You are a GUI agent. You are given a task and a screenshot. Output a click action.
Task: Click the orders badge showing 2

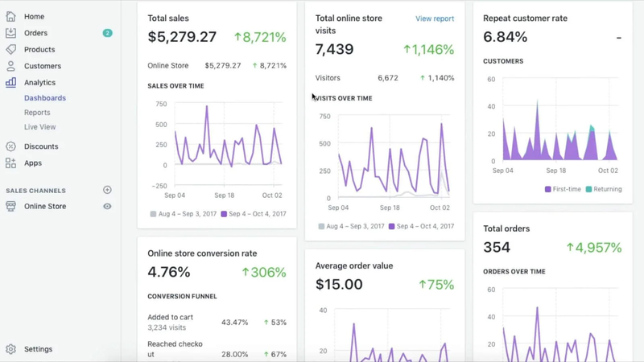pos(107,33)
